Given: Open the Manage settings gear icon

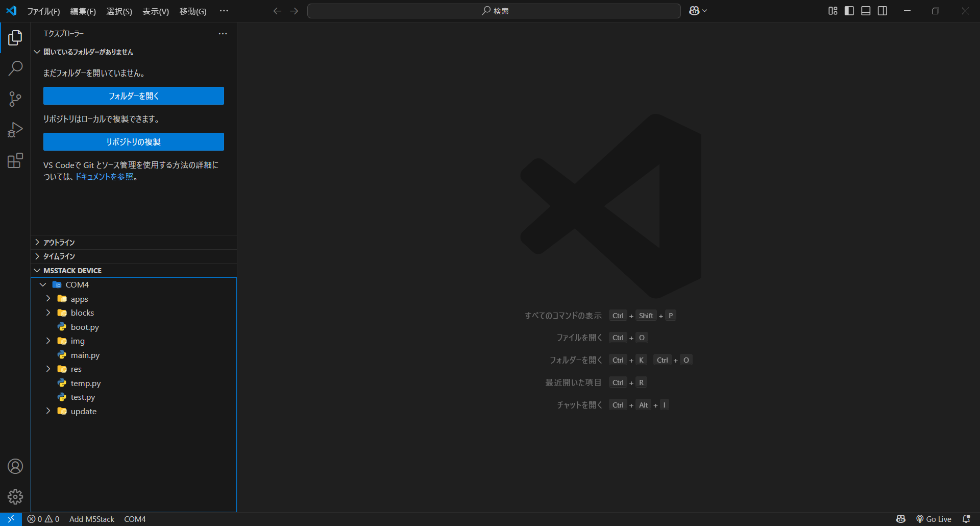Looking at the screenshot, I should (x=15, y=496).
